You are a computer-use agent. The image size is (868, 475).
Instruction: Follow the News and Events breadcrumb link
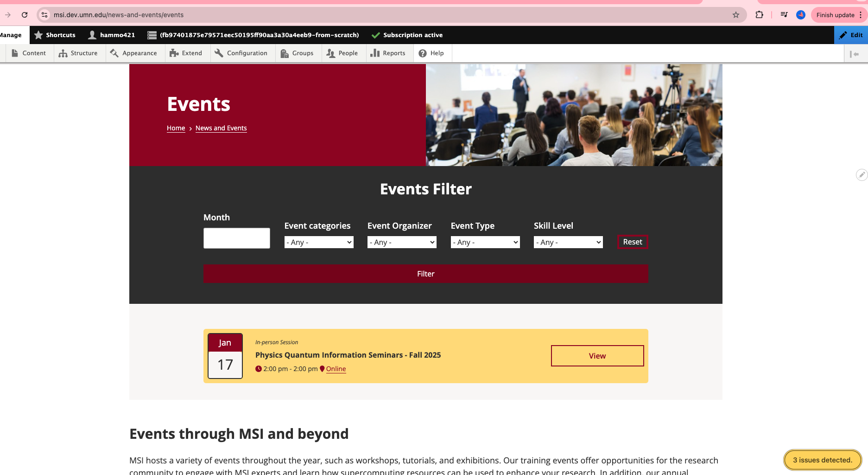[221, 128]
